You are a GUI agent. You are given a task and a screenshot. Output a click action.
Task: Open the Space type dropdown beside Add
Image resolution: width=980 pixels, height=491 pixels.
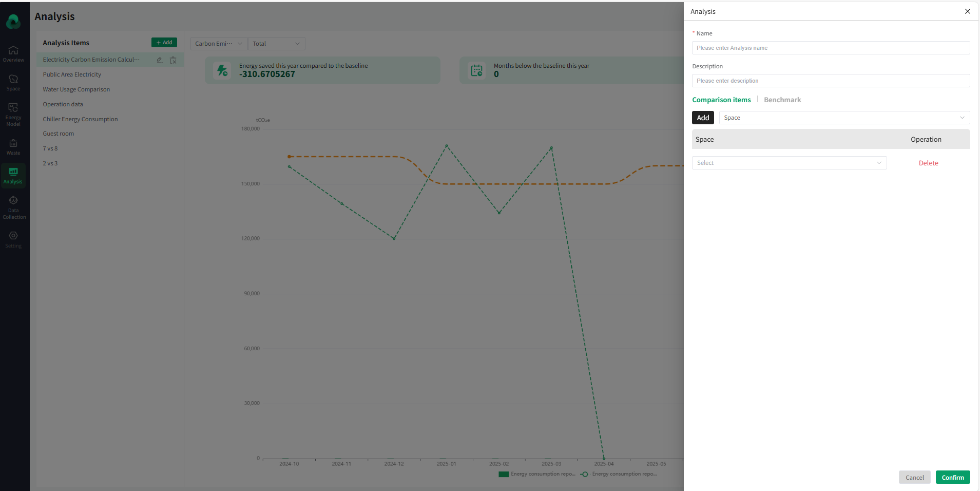coord(844,118)
